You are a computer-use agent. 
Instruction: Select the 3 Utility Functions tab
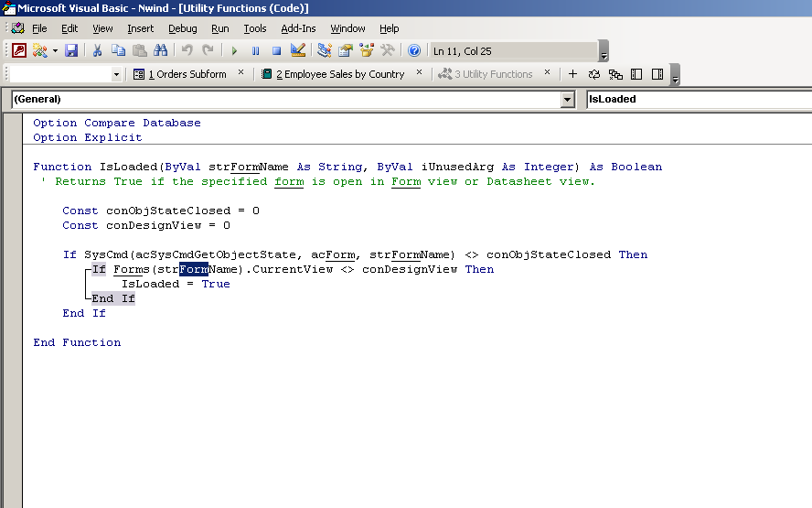click(486, 74)
